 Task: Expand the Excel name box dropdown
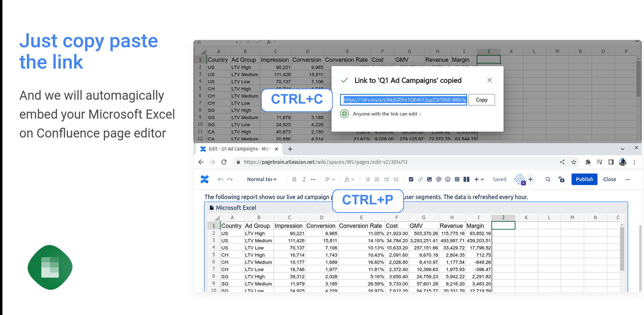point(237,42)
